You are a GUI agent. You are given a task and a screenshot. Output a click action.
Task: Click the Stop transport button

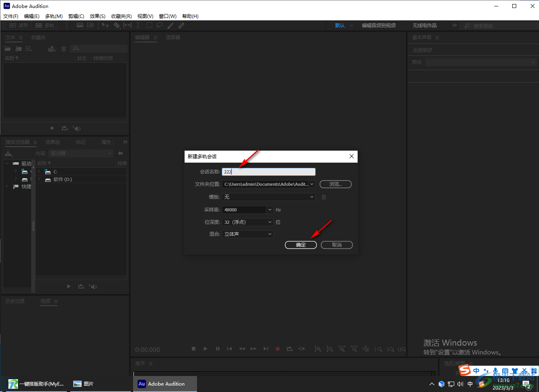[193, 349]
